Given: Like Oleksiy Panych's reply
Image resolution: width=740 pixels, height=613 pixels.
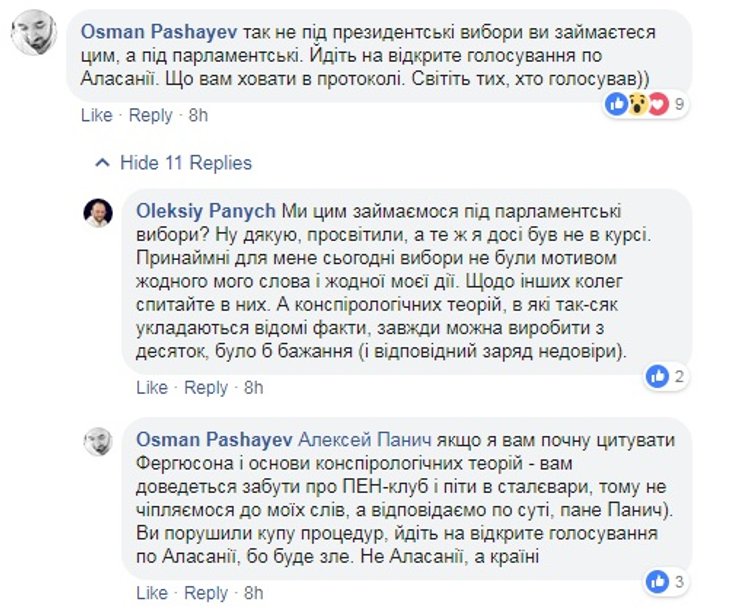Looking at the screenshot, I should [152, 387].
